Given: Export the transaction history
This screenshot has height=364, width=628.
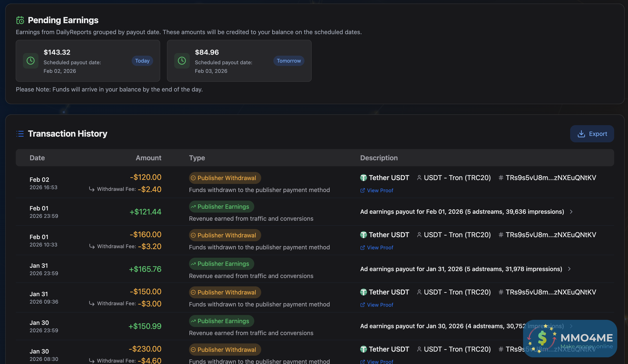Looking at the screenshot, I should (592, 134).
